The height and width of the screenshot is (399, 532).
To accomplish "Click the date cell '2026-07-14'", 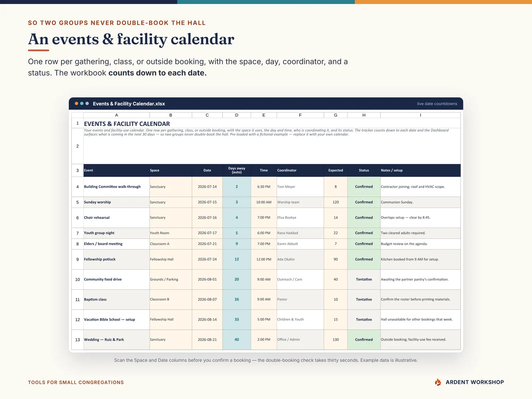I will click(207, 187).
